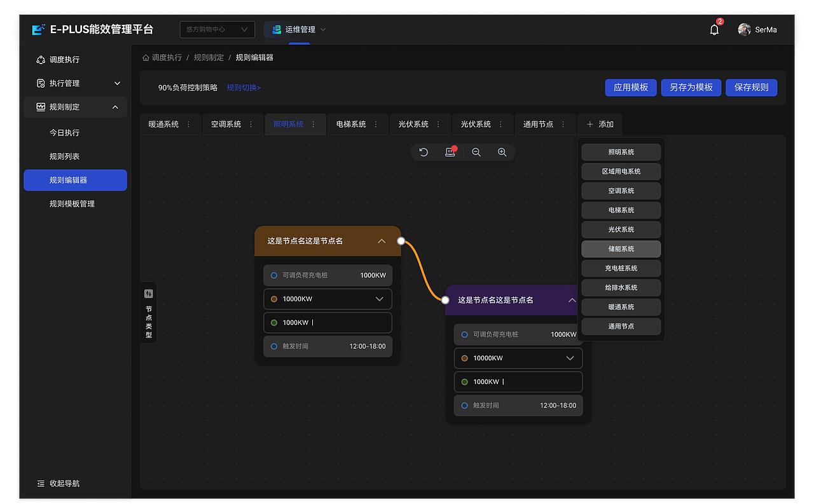Choose 储能系统 from the add menu
The width and height of the screenshot is (814, 504).
621,249
